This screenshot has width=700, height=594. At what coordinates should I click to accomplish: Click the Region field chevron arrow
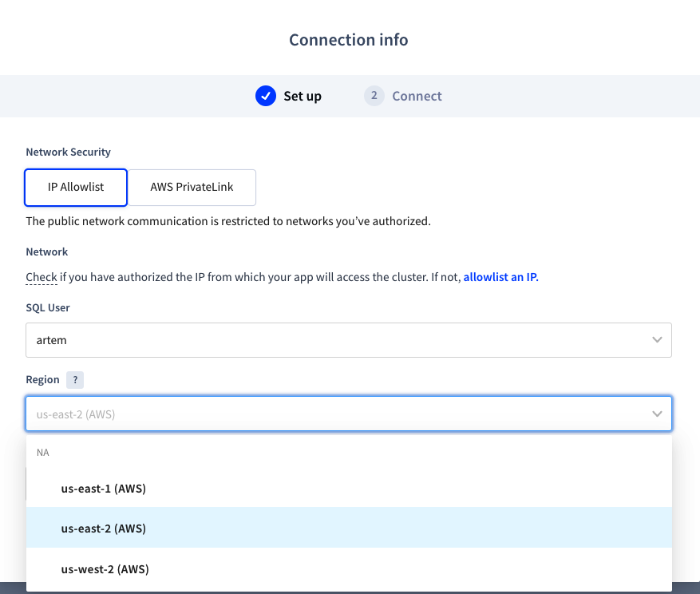657,414
